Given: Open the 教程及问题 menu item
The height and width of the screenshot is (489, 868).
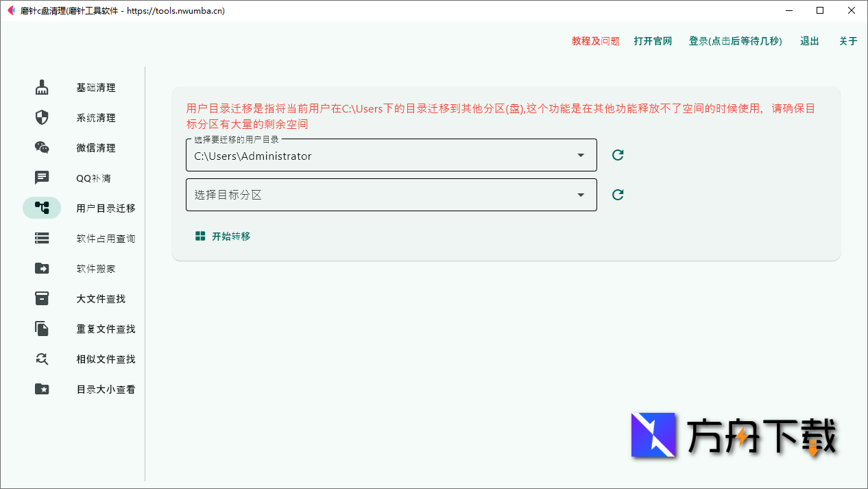Looking at the screenshot, I should [594, 40].
